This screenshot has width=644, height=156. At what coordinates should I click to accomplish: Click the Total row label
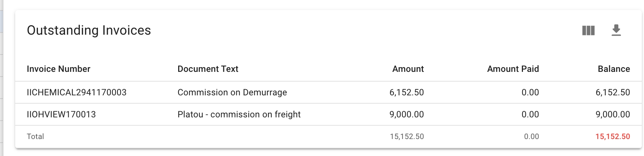pyautogui.click(x=35, y=136)
